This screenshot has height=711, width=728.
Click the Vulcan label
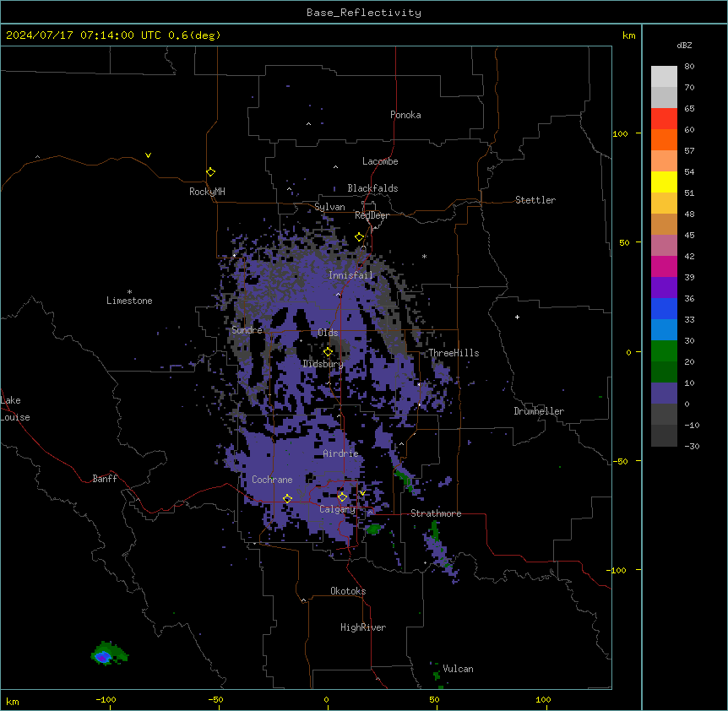click(458, 669)
